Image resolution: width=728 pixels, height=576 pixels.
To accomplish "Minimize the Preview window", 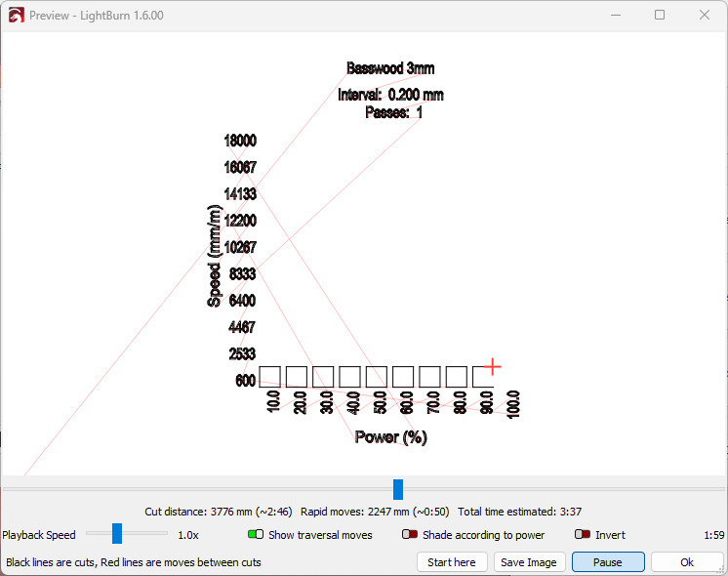I will tap(616, 16).
